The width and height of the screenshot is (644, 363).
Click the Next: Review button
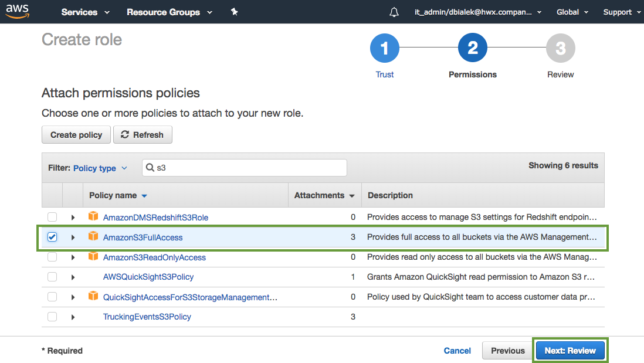click(x=570, y=351)
